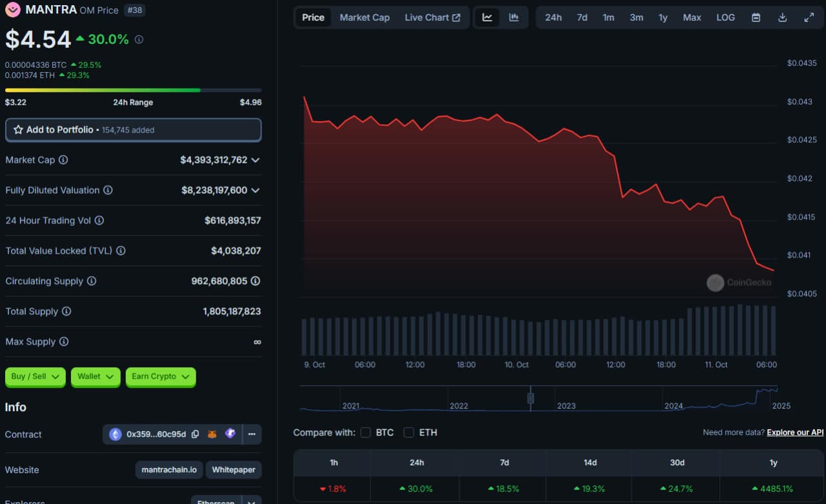826x504 pixels.
Task: Select the 1y time range tab above the chart
Action: (x=663, y=17)
